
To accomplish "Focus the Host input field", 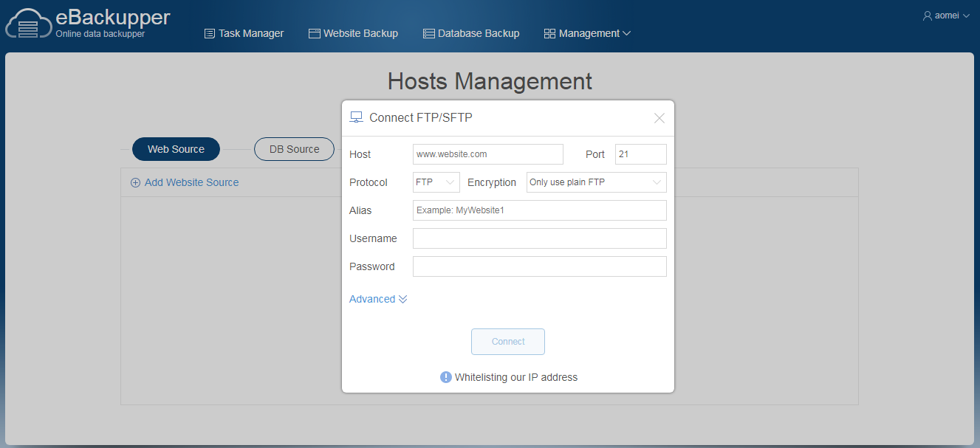I will tap(488, 154).
